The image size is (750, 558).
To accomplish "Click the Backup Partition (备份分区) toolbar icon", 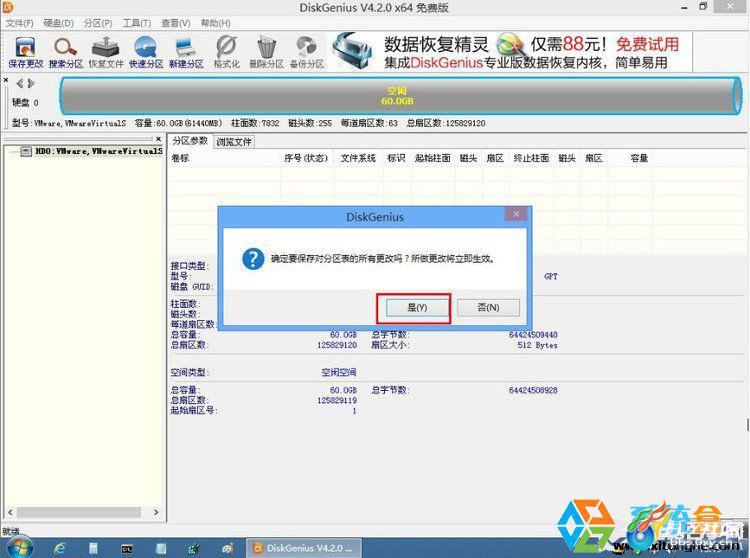I will pos(307,52).
